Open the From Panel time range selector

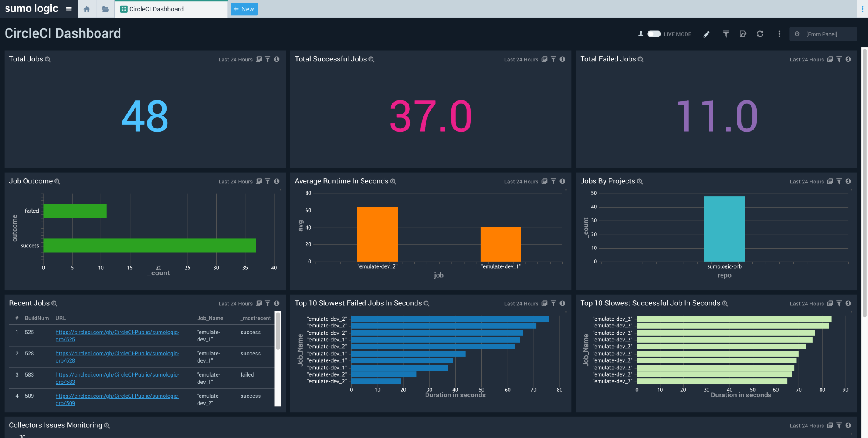tap(823, 34)
